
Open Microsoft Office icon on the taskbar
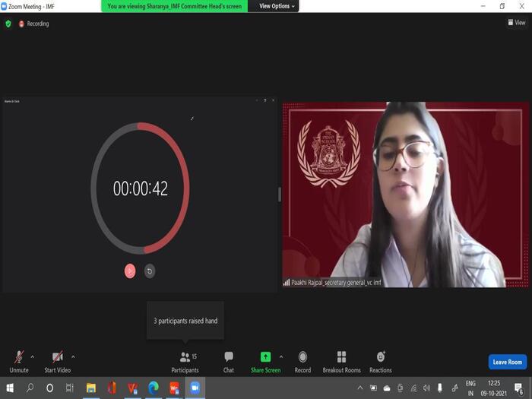point(112,388)
